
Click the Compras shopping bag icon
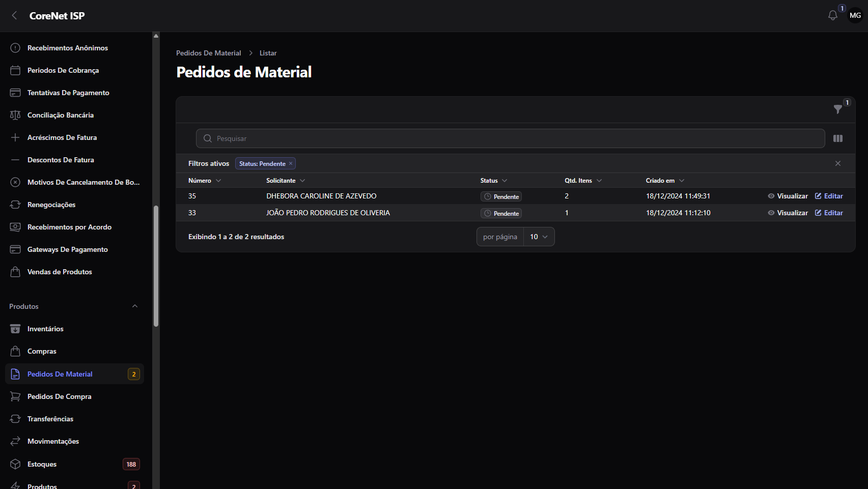(x=15, y=351)
